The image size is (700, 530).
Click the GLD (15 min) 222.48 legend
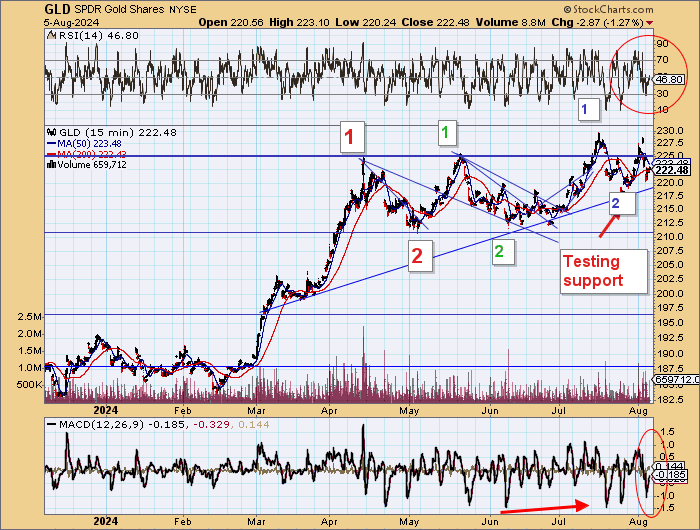(x=118, y=133)
